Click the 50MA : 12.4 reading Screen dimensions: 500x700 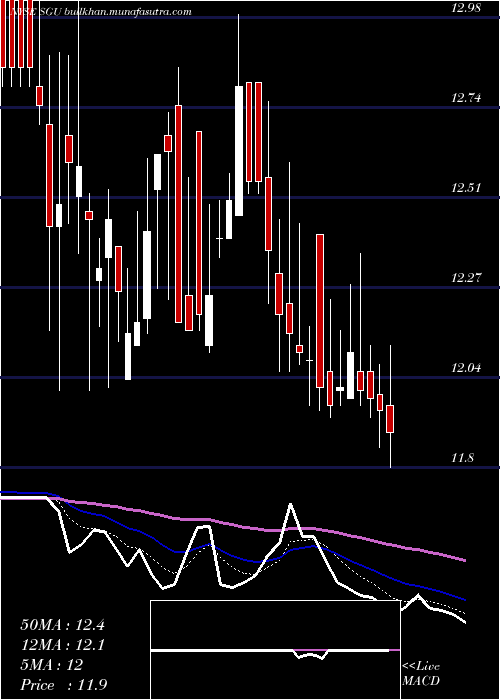click(62, 625)
